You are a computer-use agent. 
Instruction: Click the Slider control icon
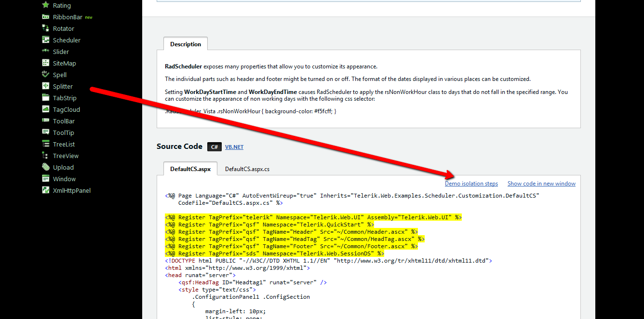coord(46,52)
